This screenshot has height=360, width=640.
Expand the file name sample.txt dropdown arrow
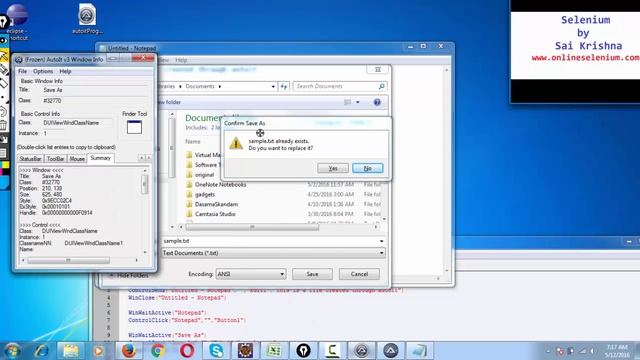[x=381, y=241]
